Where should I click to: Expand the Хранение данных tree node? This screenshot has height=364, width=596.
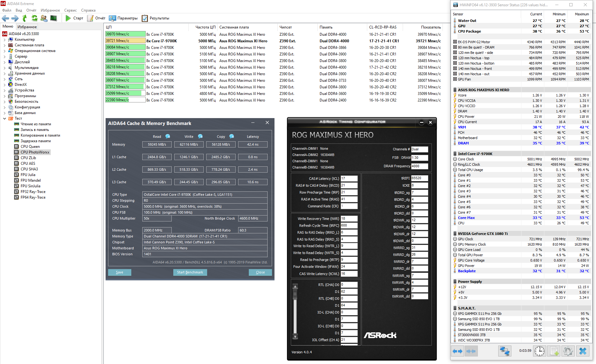(4, 73)
